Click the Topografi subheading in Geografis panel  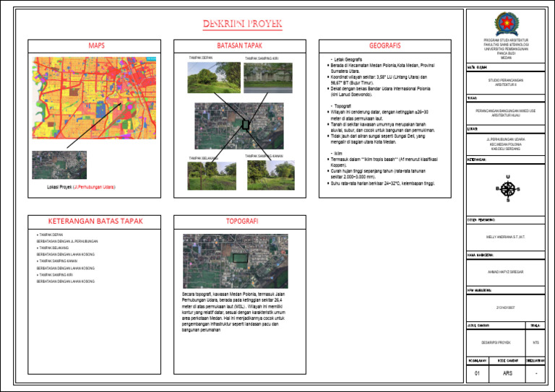point(343,106)
